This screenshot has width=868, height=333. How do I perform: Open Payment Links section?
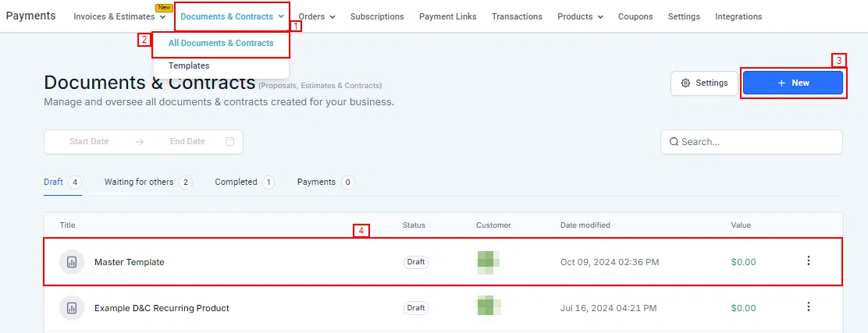point(448,16)
